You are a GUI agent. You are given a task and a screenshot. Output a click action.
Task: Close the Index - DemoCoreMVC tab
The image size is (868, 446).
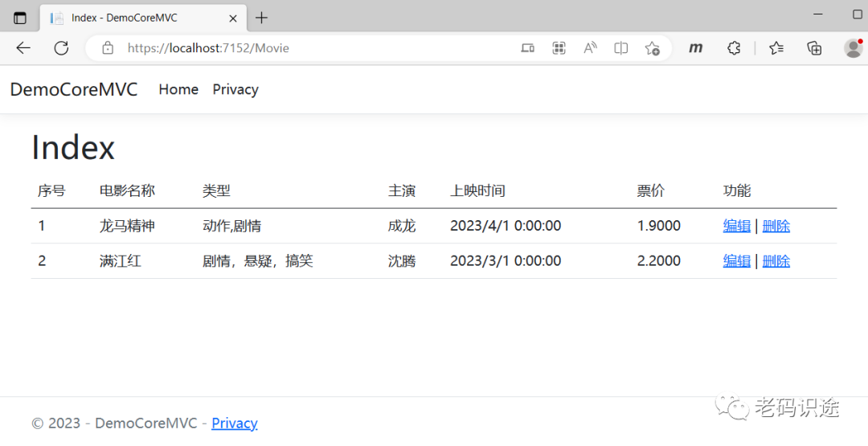pyautogui.click(x=233, y=18)
